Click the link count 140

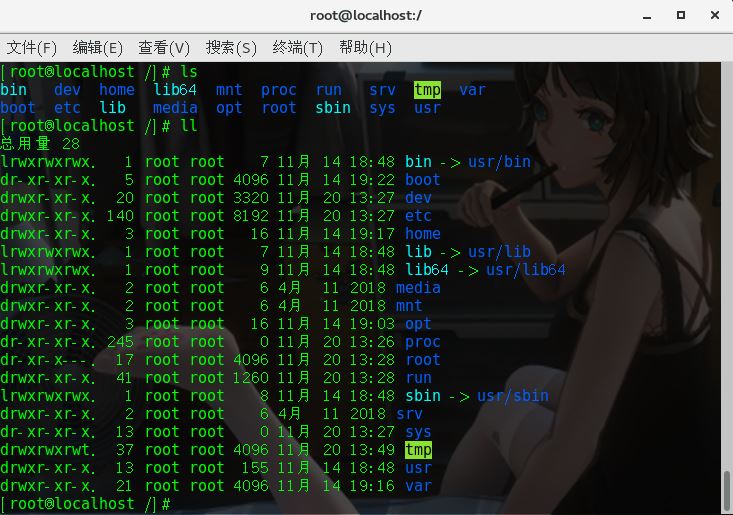click(120, 216)
